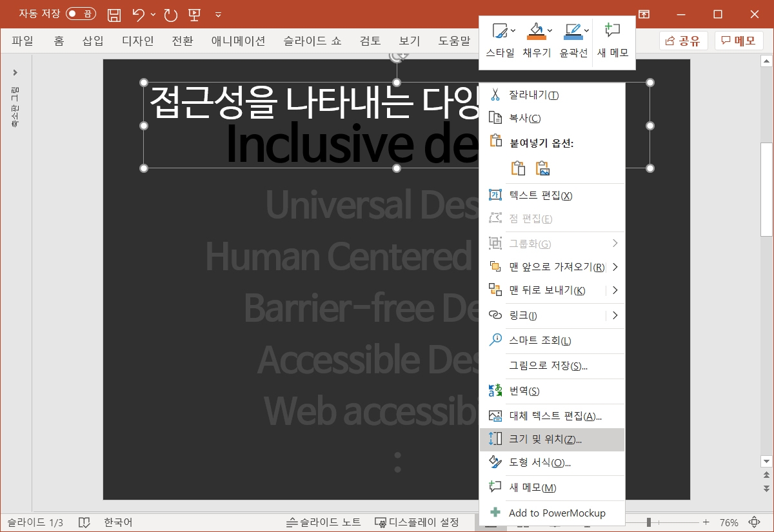The image size is (774, 532).
Task: Open the 파일 tab
Action: tap(23, 41)
